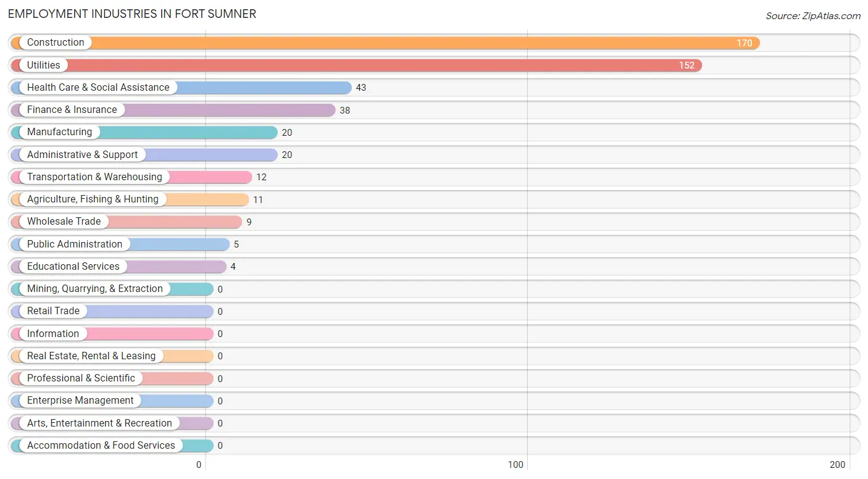Click the Source: ZipAtlas.com text
Viewport: 868px width, 479px height.
(x=813, y=16)
